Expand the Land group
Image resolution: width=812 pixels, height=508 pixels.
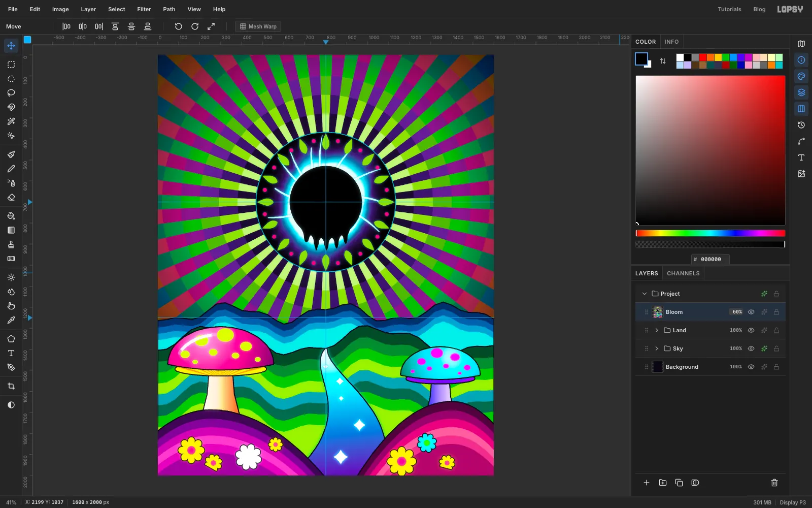(657, 330)
